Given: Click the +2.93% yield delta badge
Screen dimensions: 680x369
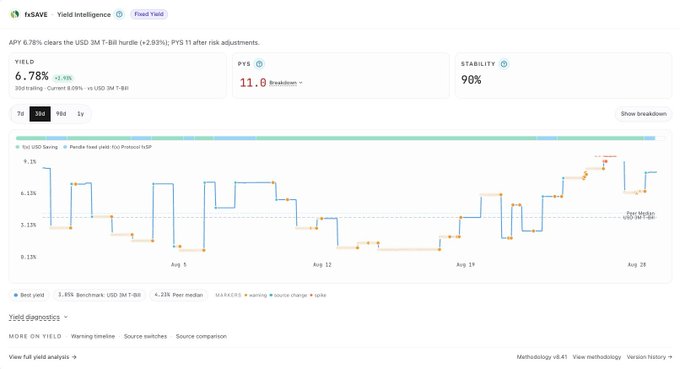Looking at the screenshot, I should [63, 78].
